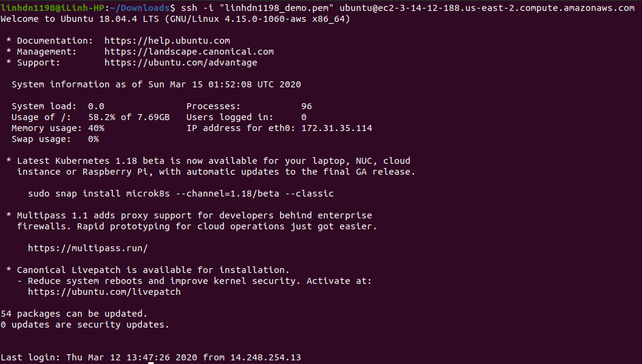Click the Memory usage 40% value
642x364 pixels.
point(96,128)
